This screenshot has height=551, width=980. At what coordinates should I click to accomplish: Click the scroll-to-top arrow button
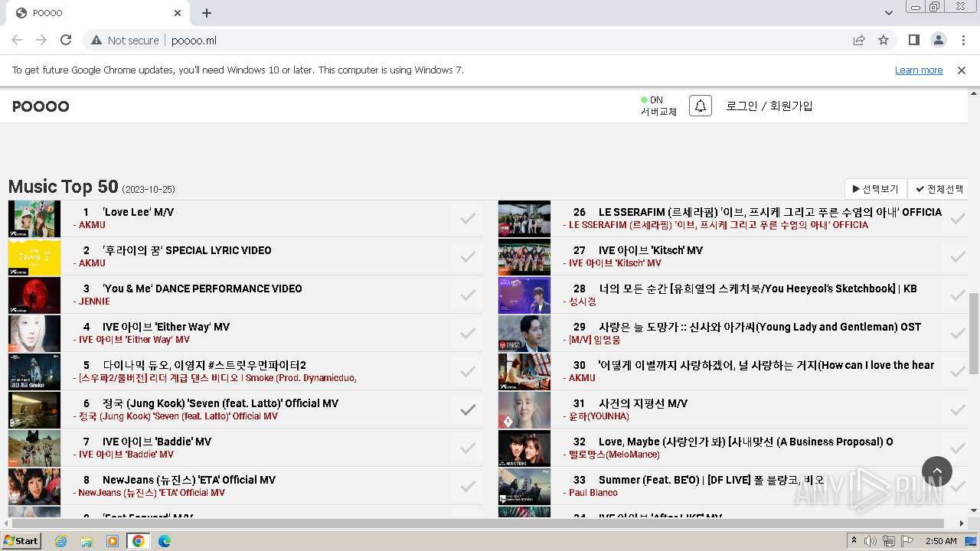937,472
